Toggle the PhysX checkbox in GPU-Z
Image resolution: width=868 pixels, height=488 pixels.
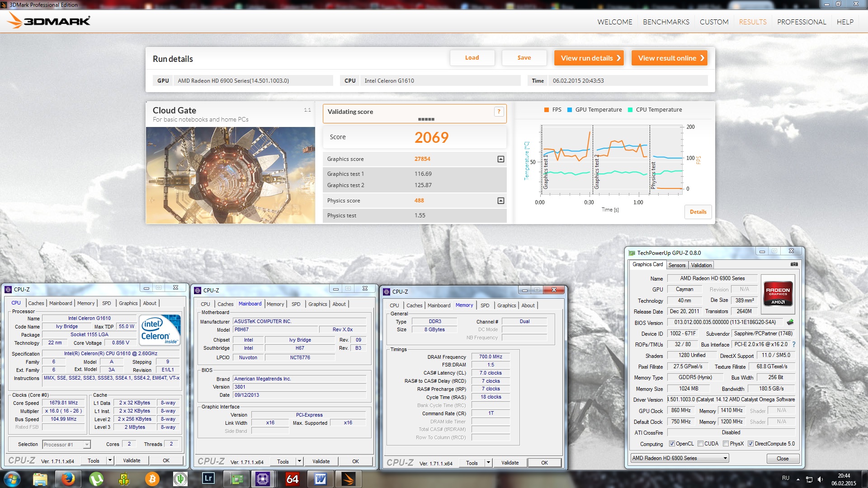click(x=726, y=444)
